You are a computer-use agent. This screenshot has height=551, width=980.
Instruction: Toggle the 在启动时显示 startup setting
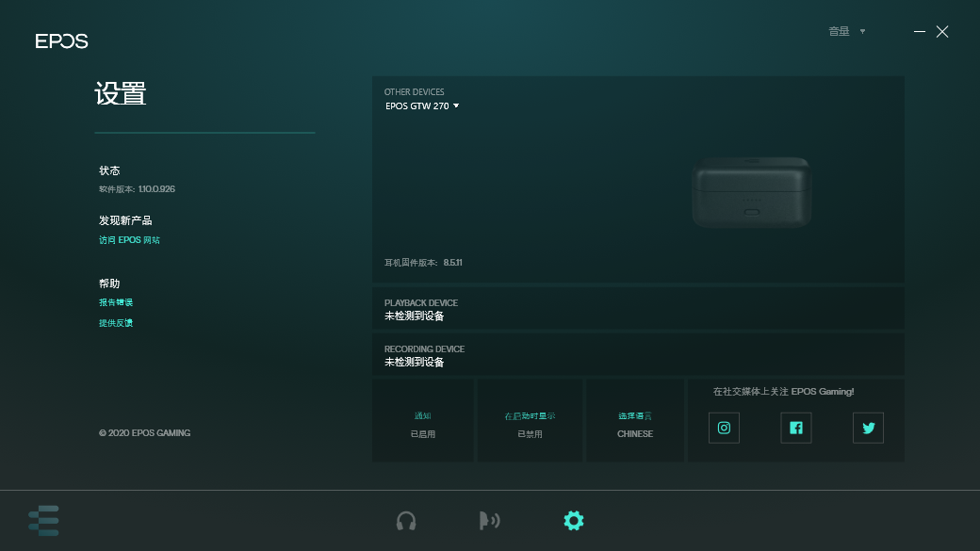(x=530, y=420)
